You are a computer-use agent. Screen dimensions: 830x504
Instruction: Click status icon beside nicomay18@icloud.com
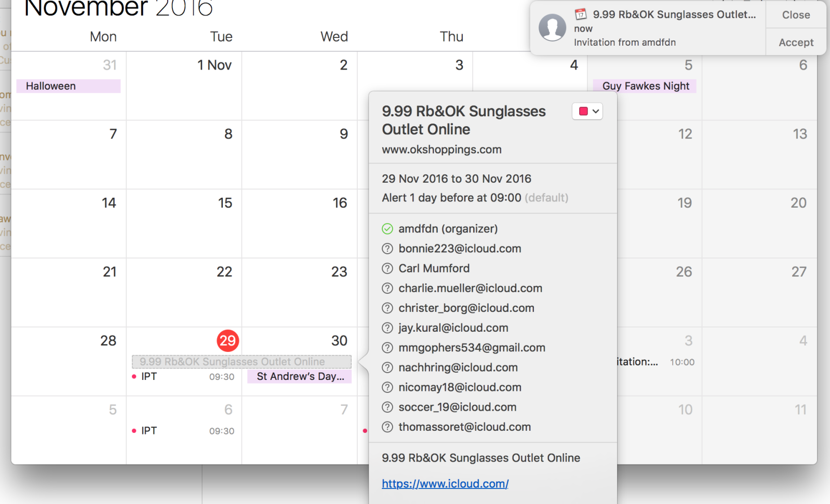click(x=387, y=387)
